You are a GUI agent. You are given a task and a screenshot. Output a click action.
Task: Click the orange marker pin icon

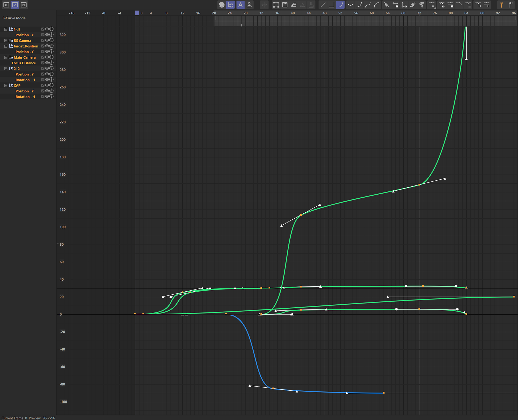(x=502, y=5)
